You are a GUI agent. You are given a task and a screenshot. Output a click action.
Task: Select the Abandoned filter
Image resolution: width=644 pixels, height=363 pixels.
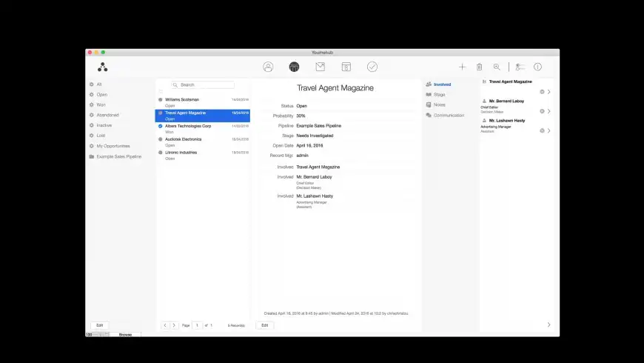click(x=107, y=115)
